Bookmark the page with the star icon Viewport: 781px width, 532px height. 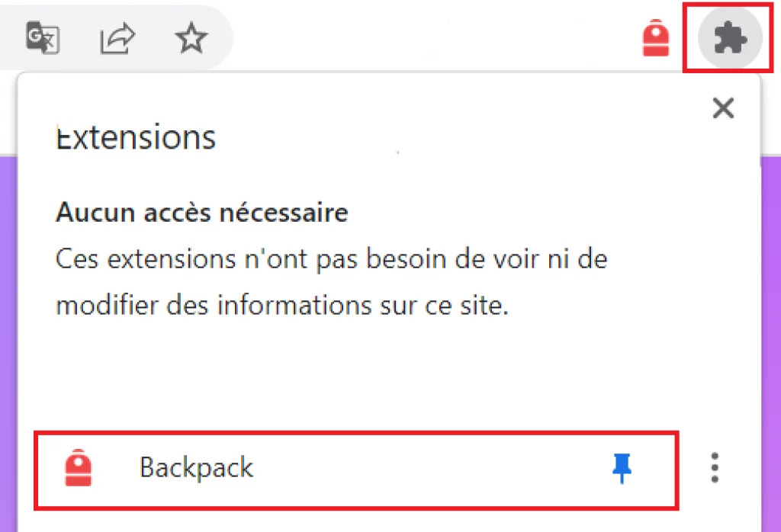click(191, 38)
